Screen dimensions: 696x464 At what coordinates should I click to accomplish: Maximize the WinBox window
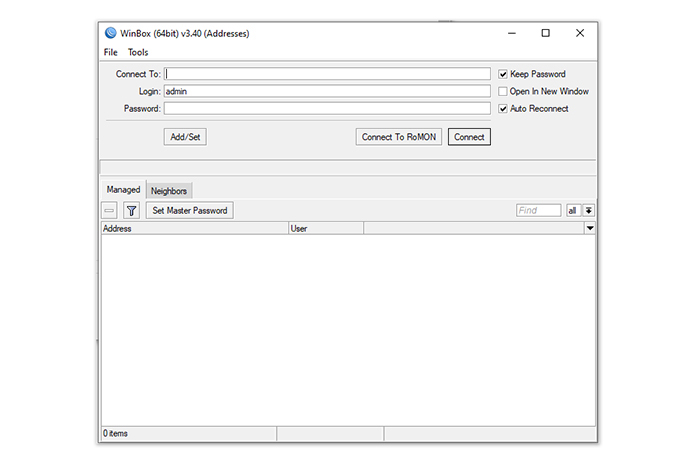[x=545, y=33]
